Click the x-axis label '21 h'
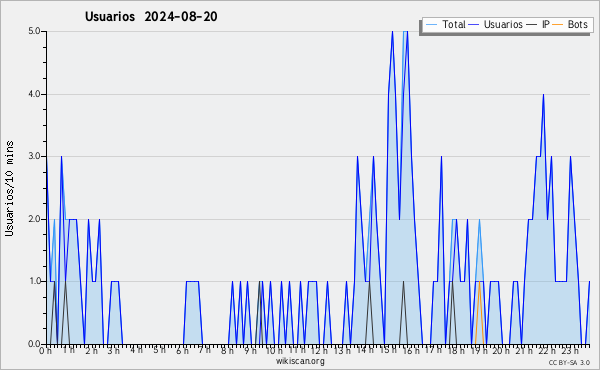Screen dimensions: 600x370 click(524, 350)
